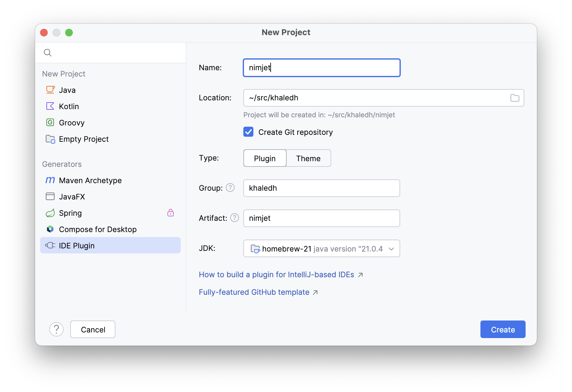Click the Empty Project folder icon
The height and width of the screenshot is (392, 572).
50,139
